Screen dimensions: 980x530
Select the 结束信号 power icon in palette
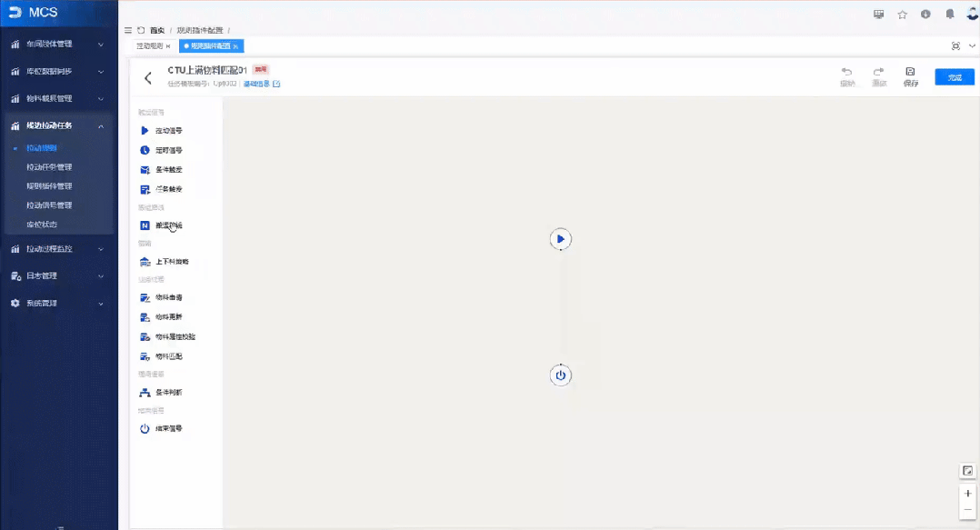(x=145, y=428)
